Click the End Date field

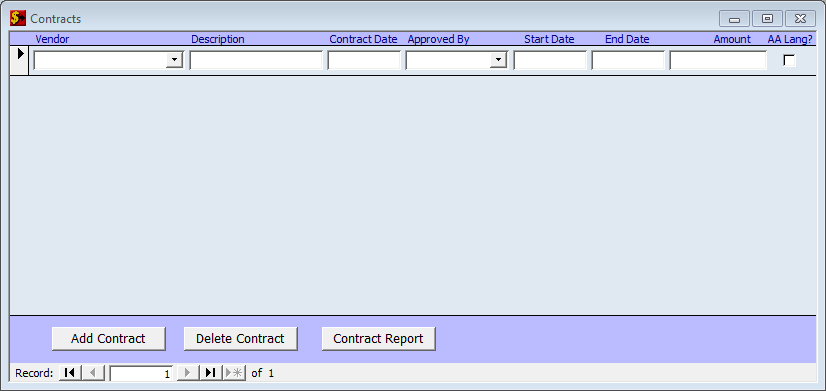[628, 60]
